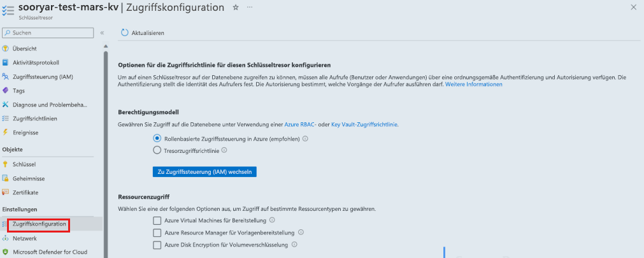Click the purple Tags icon

5,90
